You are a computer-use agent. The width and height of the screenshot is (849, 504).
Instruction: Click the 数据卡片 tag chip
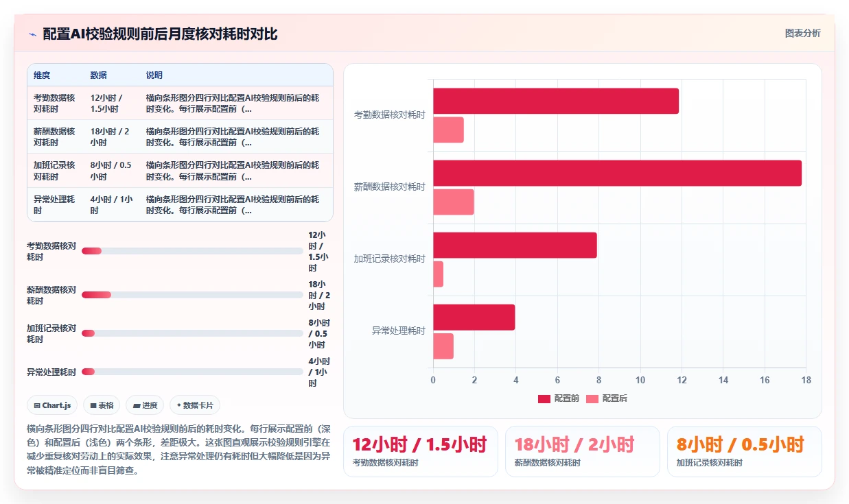pos(195,405)
